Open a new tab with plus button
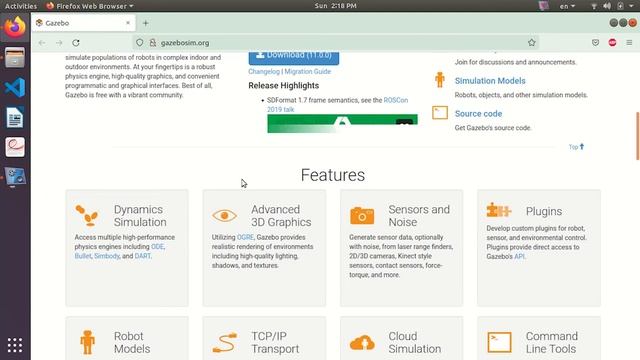 145,23
